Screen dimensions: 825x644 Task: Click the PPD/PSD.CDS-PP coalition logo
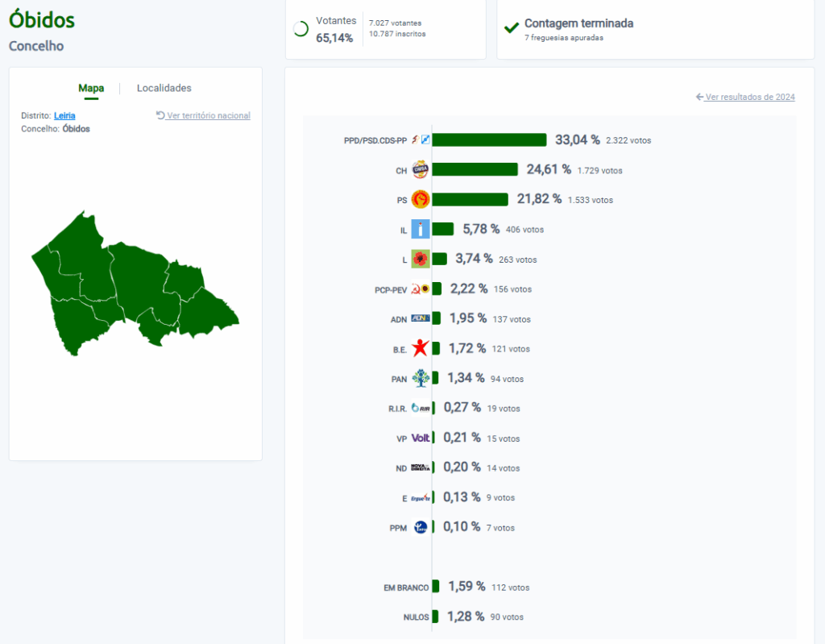click(421, 139)
